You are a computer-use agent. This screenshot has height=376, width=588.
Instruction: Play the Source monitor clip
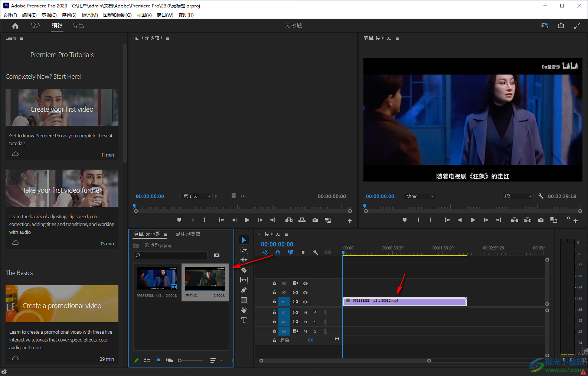247,220
